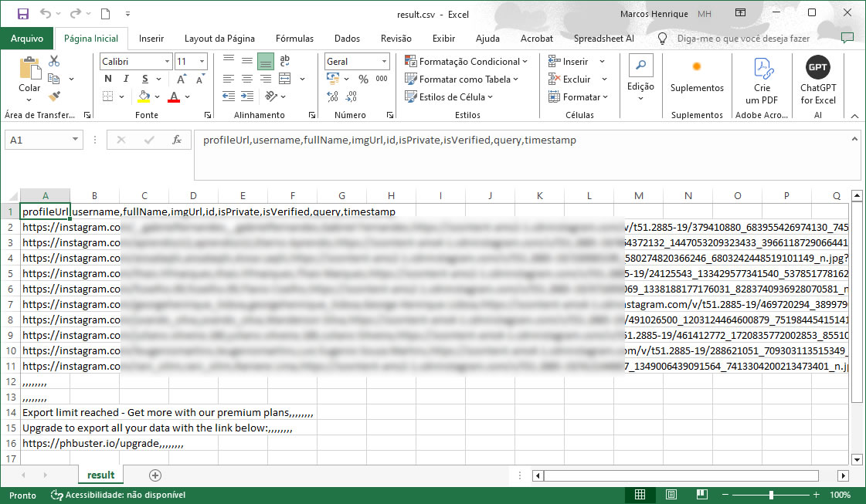The image size is (866, 504).
Task: Toggle wrap text
Action: (285, 61)
